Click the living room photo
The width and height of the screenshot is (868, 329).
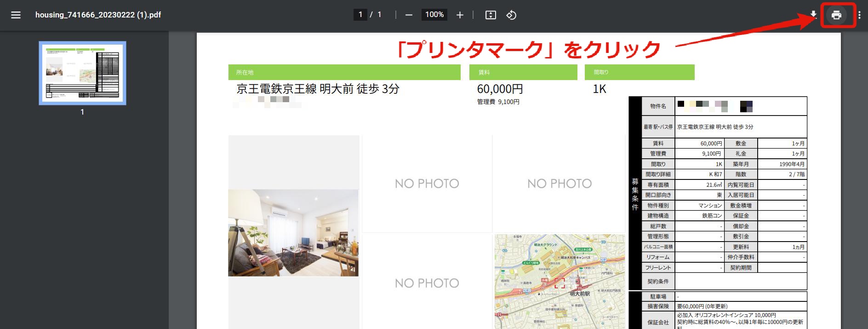point(293,233)
